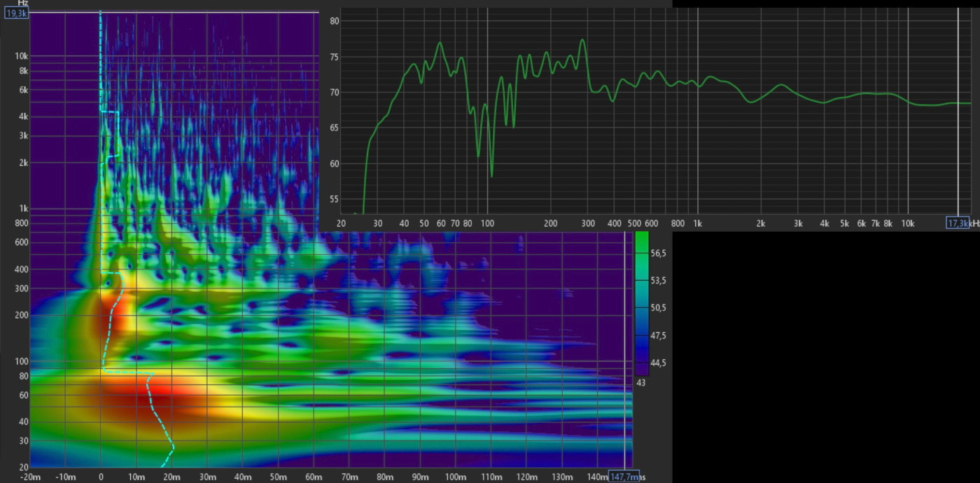Click the 17,3k readout on response graph
Screen dimensions: 980x483
(x=957, y=223)
